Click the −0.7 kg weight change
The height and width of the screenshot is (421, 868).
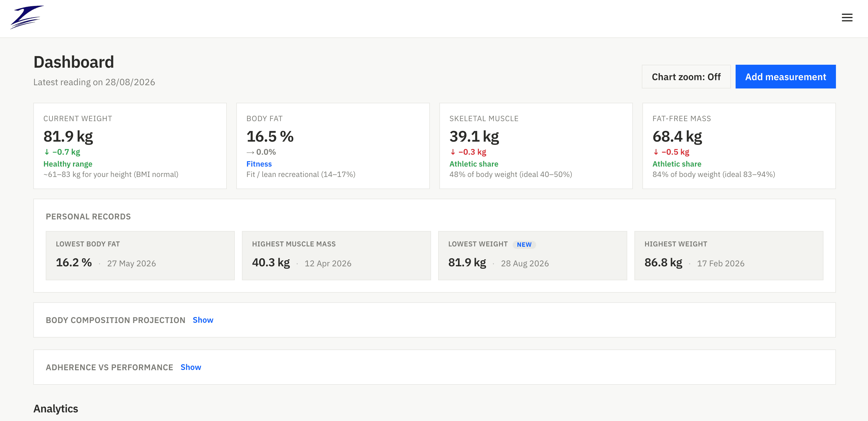pyautogui.click(x=62, y=152)
